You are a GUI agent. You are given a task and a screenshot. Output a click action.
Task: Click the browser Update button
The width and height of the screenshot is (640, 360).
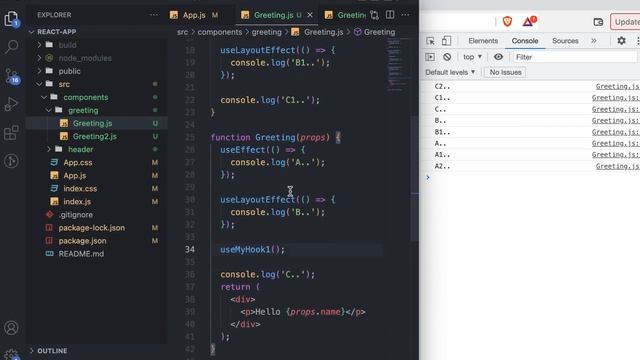tap(625, 22)
